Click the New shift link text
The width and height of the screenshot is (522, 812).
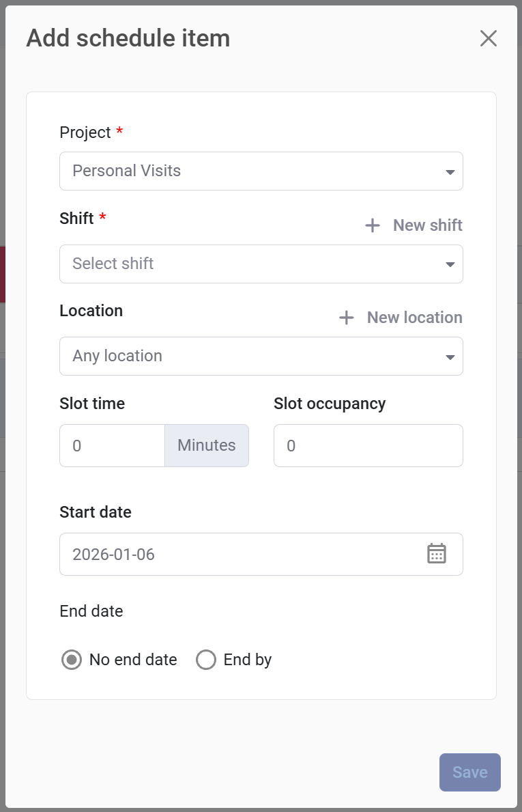(x=428, y=225)
